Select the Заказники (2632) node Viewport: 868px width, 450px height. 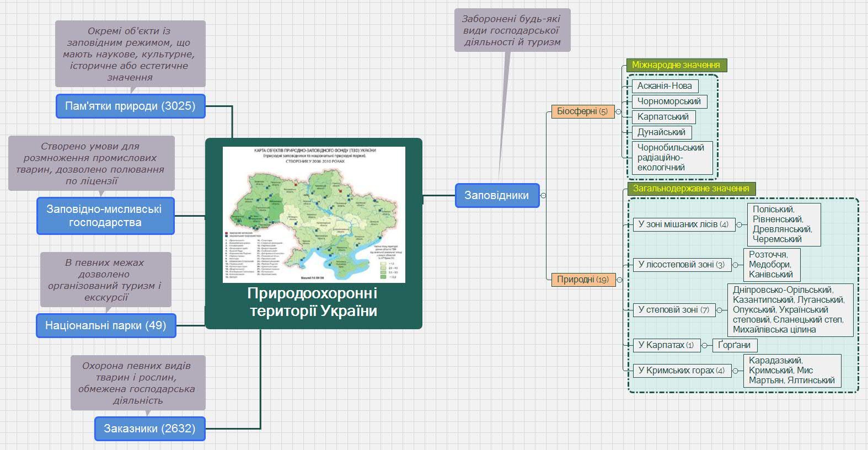pos(149,428)
